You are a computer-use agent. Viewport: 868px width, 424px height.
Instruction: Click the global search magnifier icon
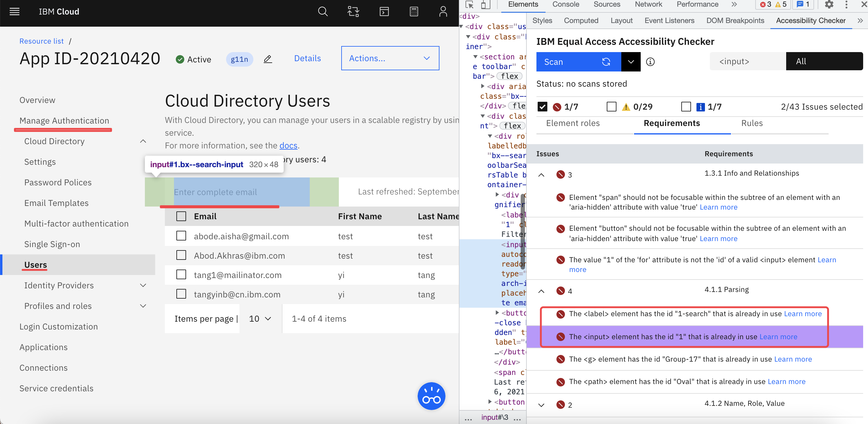pos(322,12)
